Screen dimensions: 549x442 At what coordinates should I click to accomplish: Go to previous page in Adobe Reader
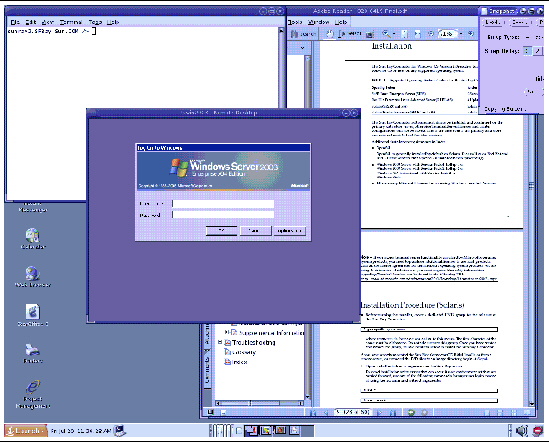(x=326, y=413)
